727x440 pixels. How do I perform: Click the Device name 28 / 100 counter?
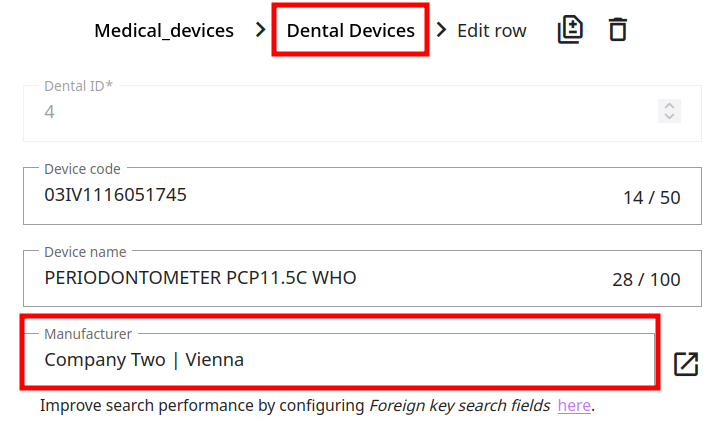click(x=646, y=280)
